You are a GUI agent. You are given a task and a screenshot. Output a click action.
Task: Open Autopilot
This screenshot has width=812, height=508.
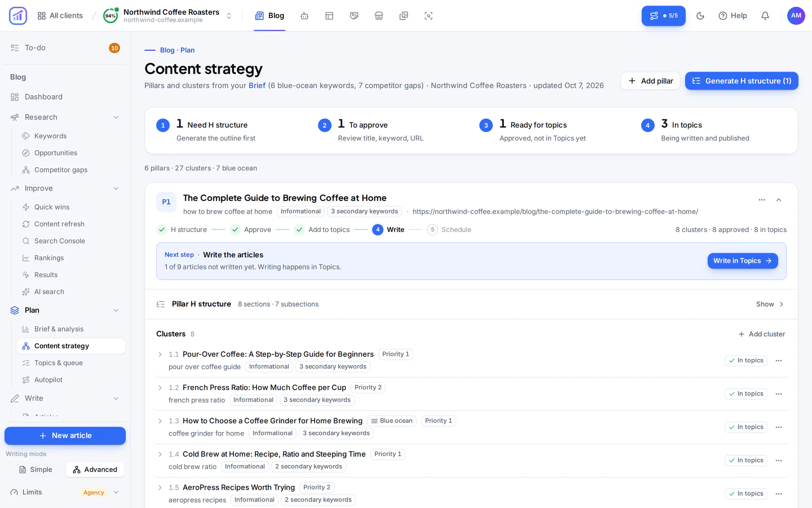[71, 380]
